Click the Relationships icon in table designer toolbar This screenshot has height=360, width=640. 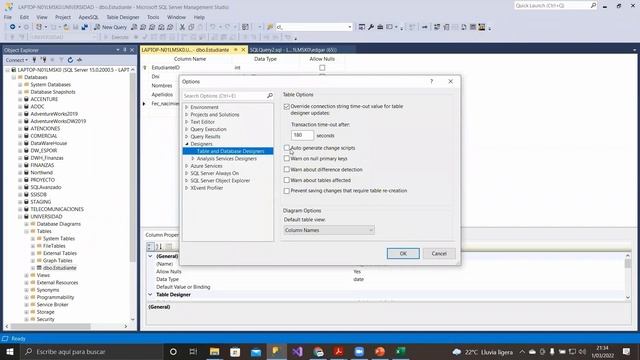[x=437, y=27]
